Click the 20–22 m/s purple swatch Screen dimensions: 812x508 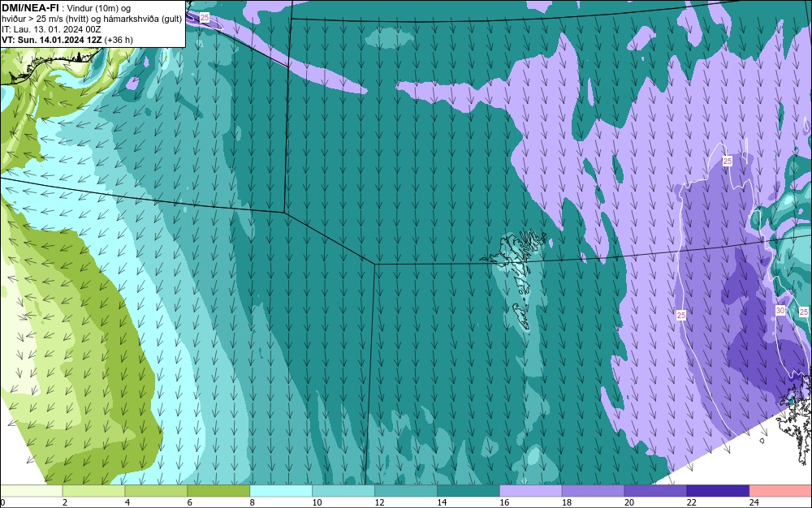(x=655, y=491)
